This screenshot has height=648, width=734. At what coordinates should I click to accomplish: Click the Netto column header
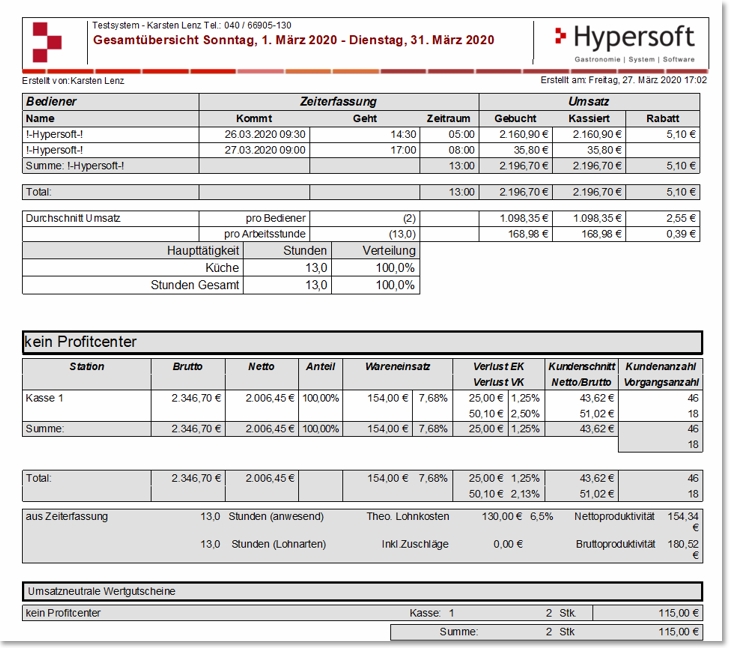coord(261,367)
